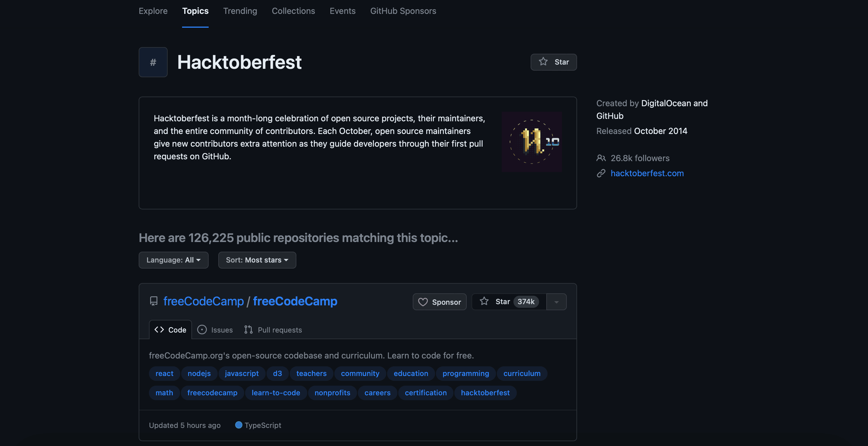The height and width of the screenshot is (446, 868).
Task: Click the react topic tag
Action: [x=164, y=374]
